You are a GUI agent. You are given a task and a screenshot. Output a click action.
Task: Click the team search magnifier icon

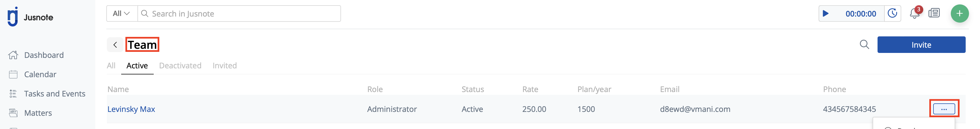pos(864,45)
